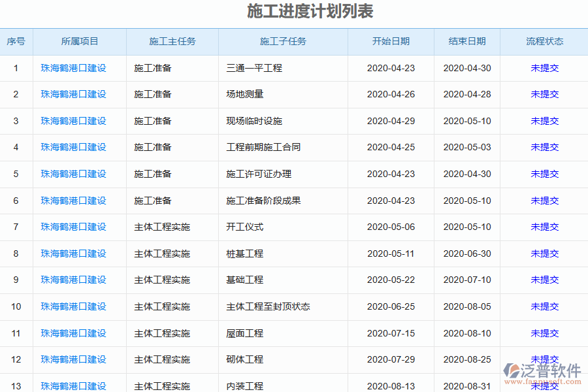Click the 所属项目 column header
Image resolution: width=588 pixels, height=392 pixels.
[79, 41]
